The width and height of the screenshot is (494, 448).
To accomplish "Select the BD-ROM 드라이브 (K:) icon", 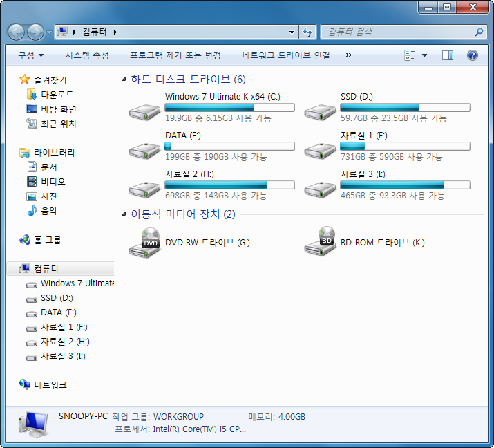I will click(320, 241).
